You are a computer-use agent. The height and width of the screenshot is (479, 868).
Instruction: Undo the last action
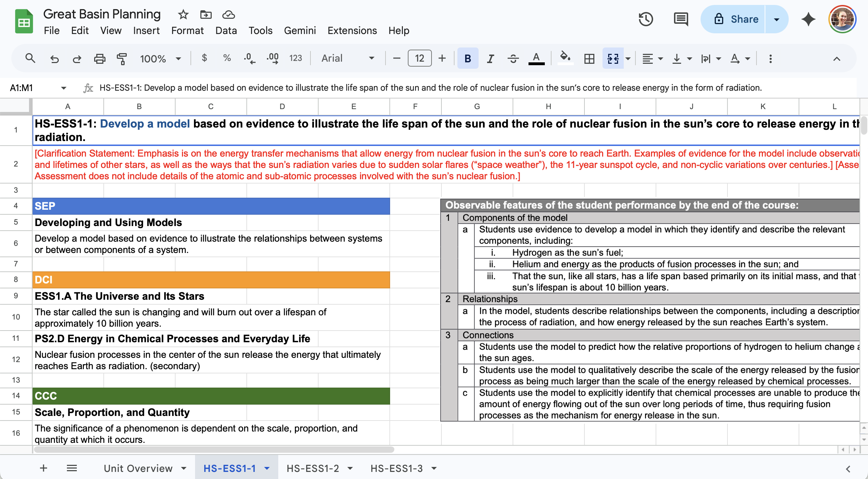[x=54, y=58]
